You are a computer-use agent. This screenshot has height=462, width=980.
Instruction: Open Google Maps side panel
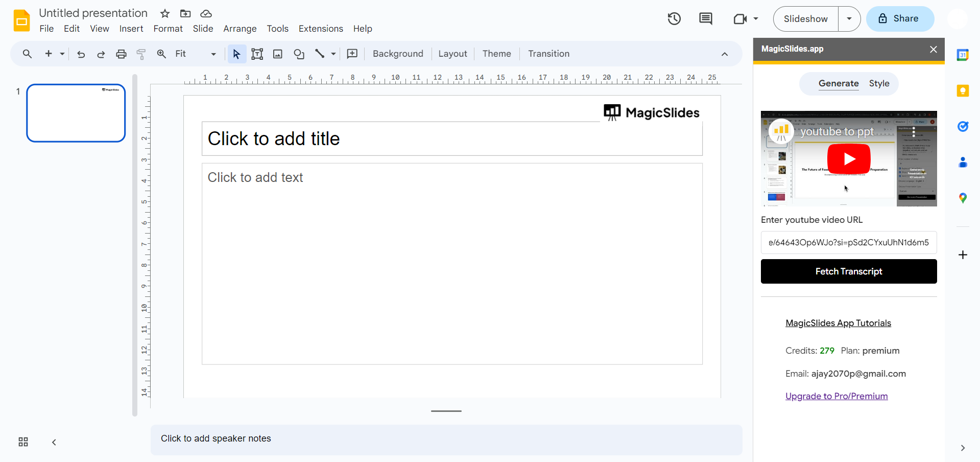pyautogui.click(x=963, y=198)
